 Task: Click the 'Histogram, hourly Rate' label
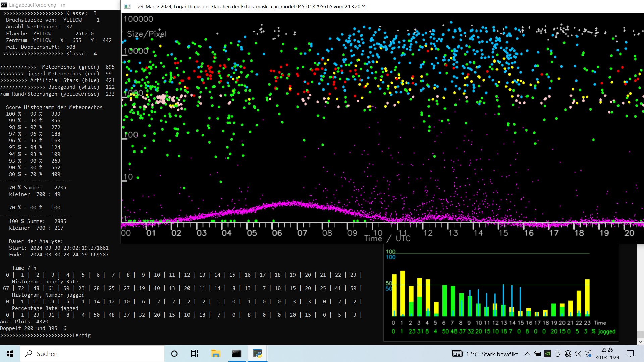[45, 282]
